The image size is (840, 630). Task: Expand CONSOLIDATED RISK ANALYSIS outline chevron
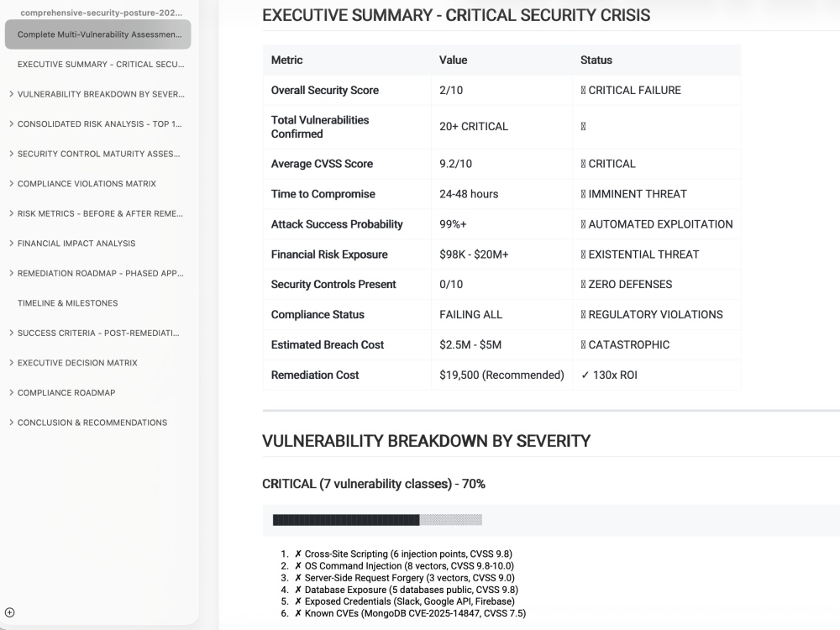coord(11,123)
